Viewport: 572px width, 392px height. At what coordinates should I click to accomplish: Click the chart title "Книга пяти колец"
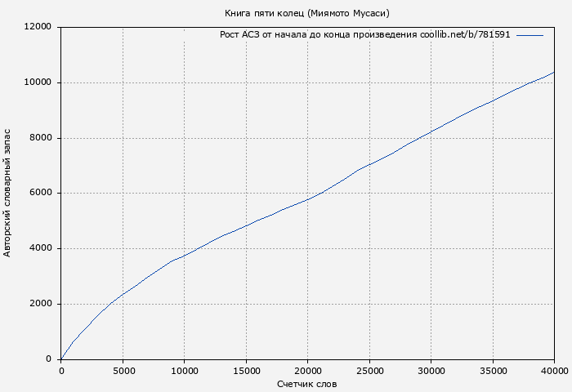click(306, 13)
